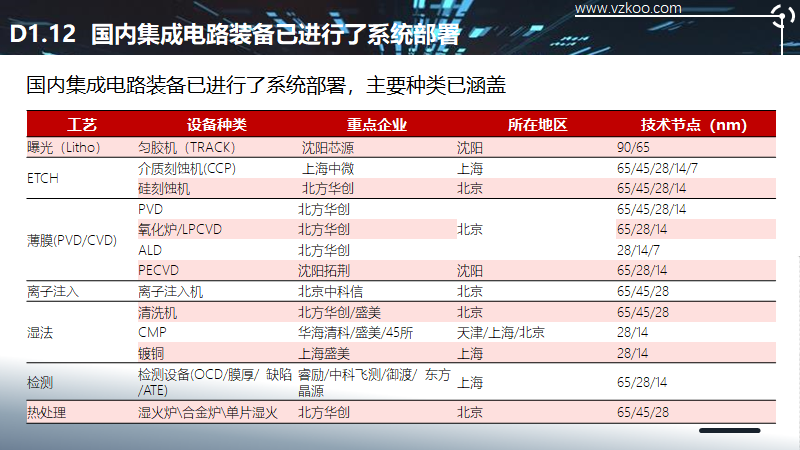Screen dimensions: 800x450
Task: Select the PVD equipment cell
Action: tap(151, 209)
